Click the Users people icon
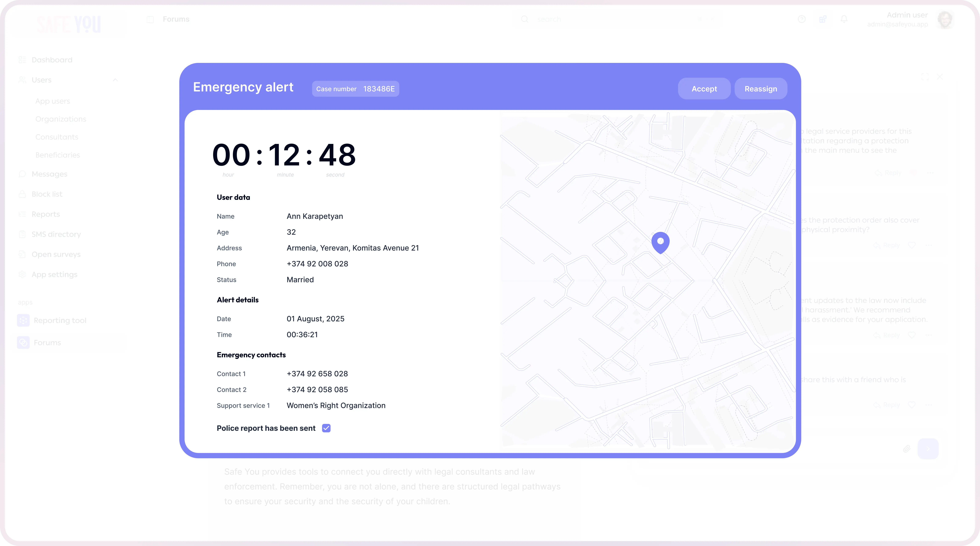The width and height of the screenshot is (980, 546). click(x=23, y=80)
